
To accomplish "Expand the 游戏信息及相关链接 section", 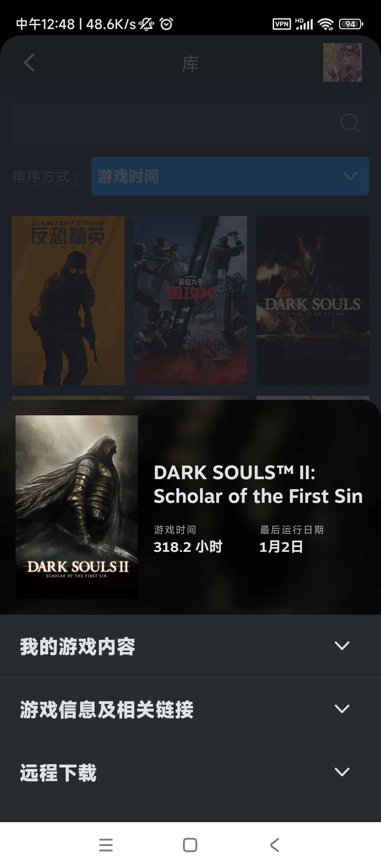I will point(190,709).
